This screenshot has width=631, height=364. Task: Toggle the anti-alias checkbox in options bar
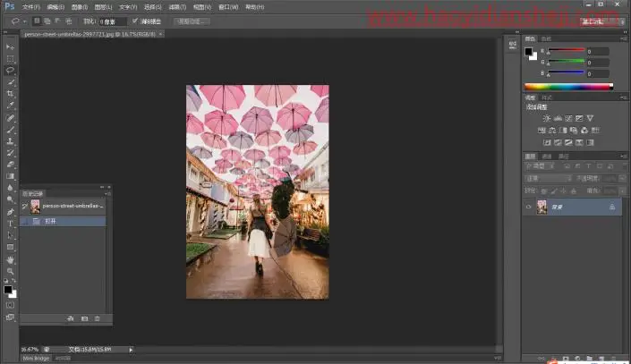click(x=135, y=21)
